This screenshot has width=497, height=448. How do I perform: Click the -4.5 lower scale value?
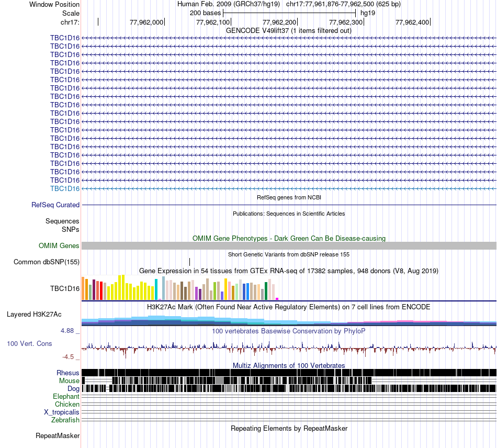pyautogui.click(x=68, y=357)
